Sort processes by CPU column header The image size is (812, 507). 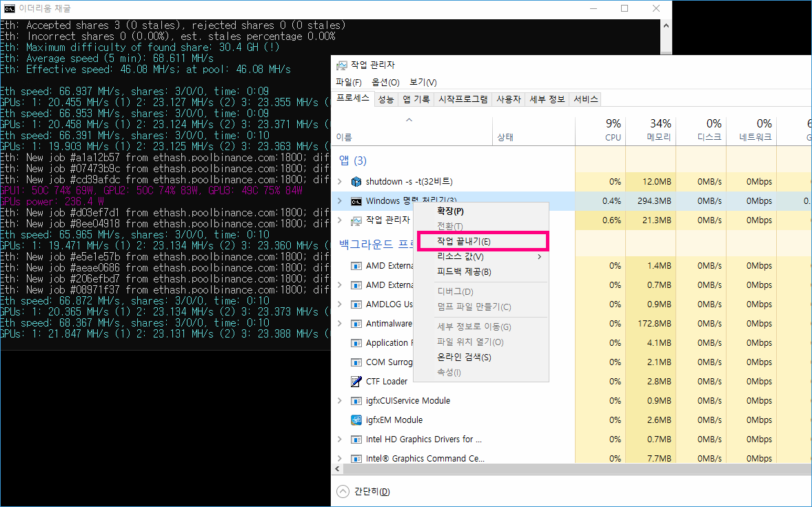(600, 130)
